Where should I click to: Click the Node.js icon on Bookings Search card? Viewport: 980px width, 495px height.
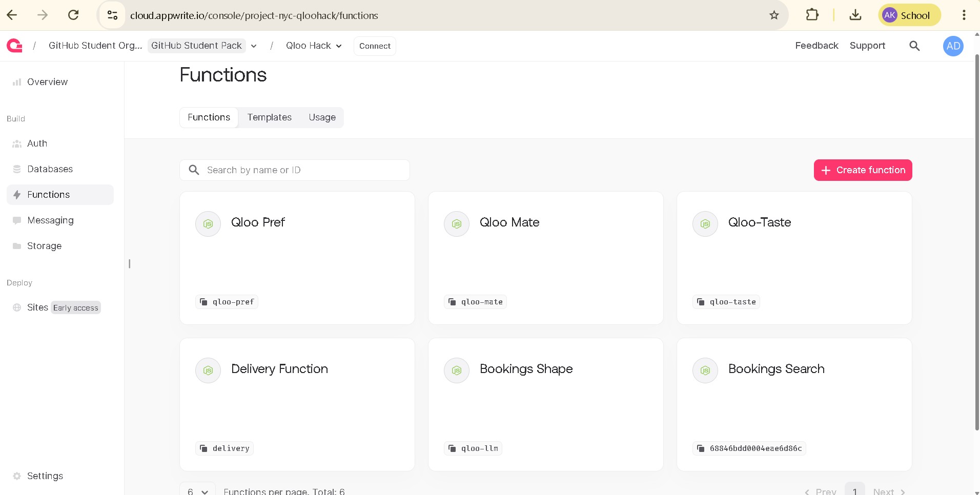tap(705, 370)
